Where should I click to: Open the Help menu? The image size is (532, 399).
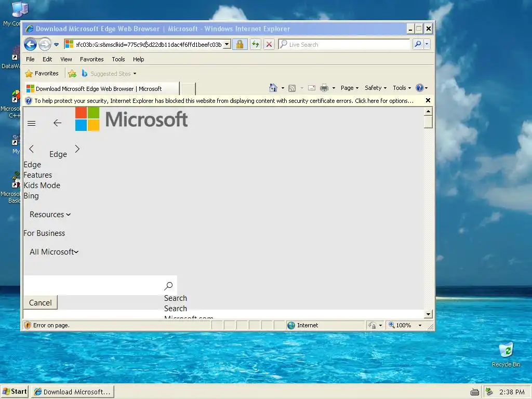138,59
